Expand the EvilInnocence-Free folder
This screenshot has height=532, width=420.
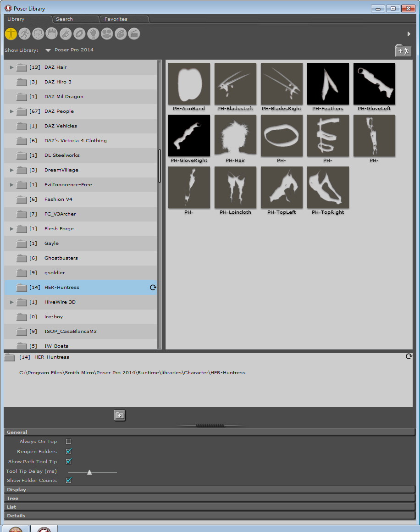11,184
